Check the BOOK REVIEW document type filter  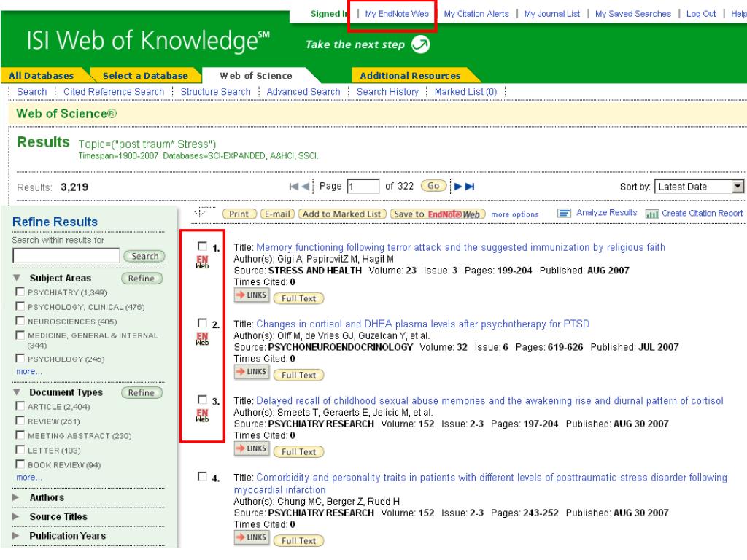pyautogui.click(x=20, y=464)
